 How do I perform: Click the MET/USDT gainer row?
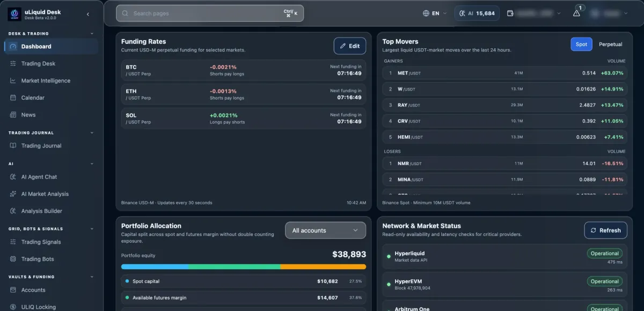click(504, 73)
